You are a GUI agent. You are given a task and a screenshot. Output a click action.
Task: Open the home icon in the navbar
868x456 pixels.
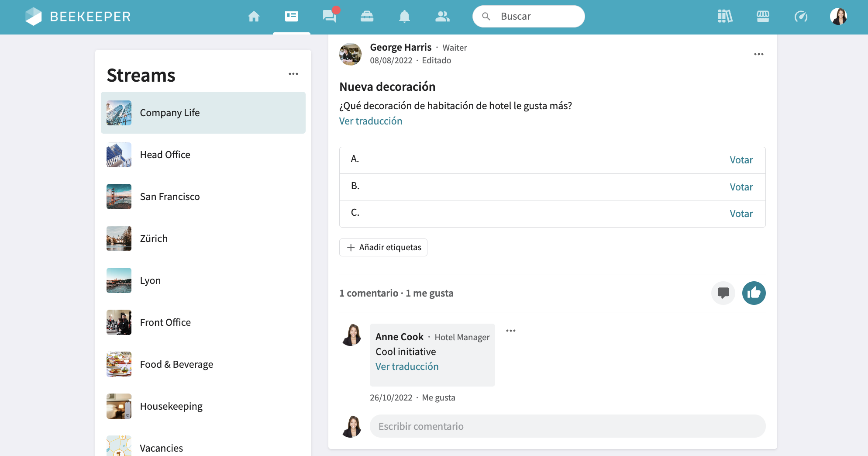(254, 17)
